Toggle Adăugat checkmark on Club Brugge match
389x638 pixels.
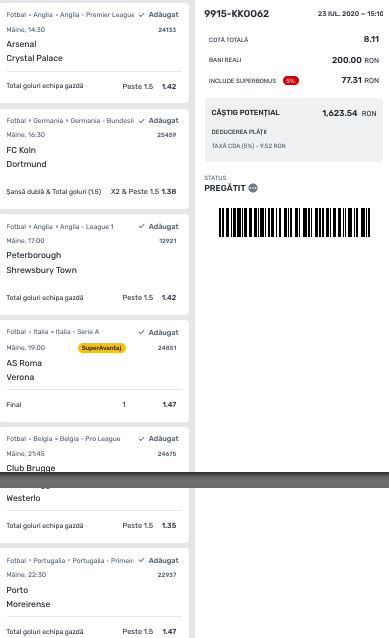pyautogui.click(x=158, y=439)
